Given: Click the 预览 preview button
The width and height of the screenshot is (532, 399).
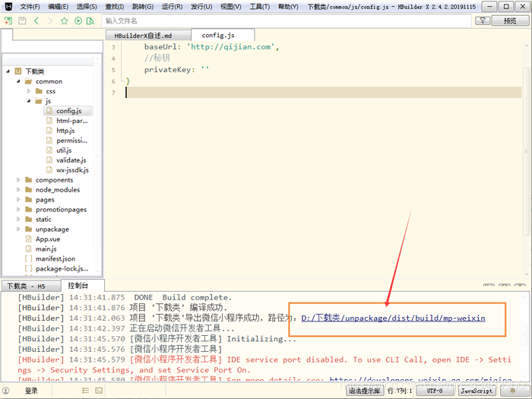Looking at the screenshot, I should pos(510,21).
